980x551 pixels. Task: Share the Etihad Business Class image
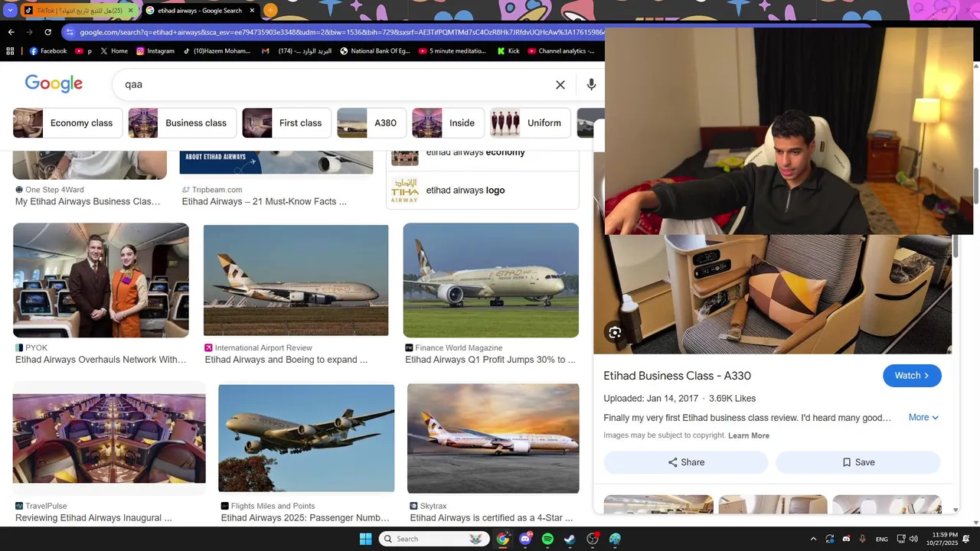(686, 462)
